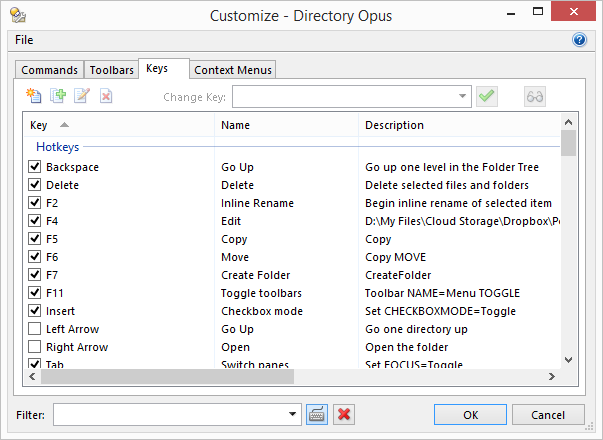Screen dimensions: 603x440
Task: Switch to the Commands tab
Action: [49, 70]
